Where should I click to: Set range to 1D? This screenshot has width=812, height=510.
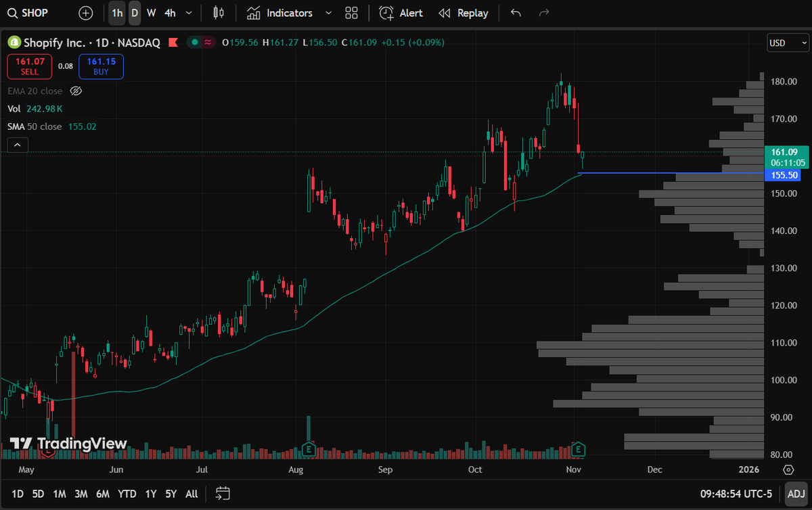[18, 494]
